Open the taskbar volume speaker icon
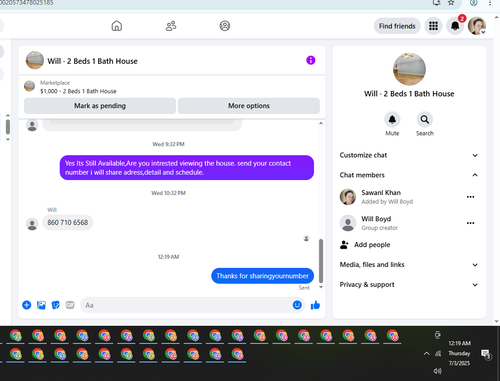Viewport: 500px width, 381px height. (x=437, y=371)
